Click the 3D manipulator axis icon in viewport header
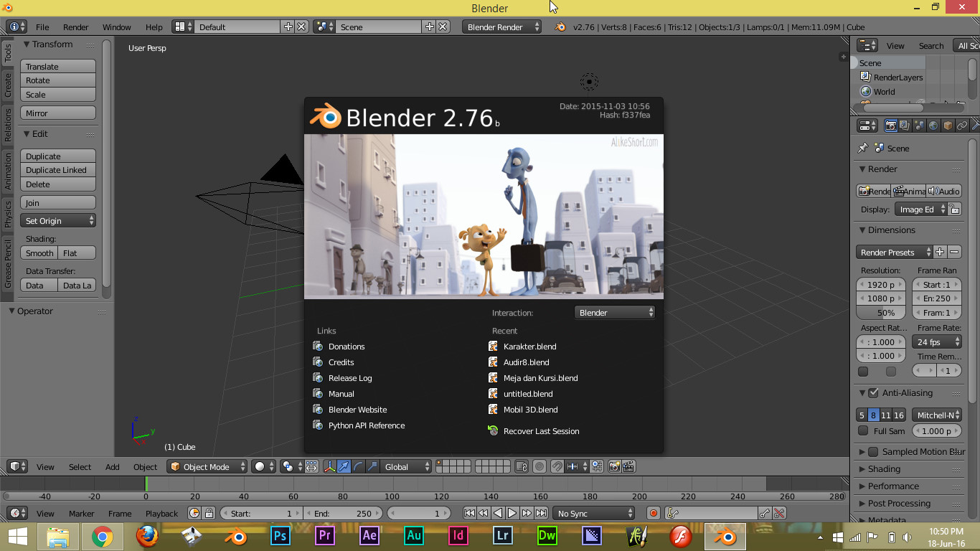 tap(329, 466)
